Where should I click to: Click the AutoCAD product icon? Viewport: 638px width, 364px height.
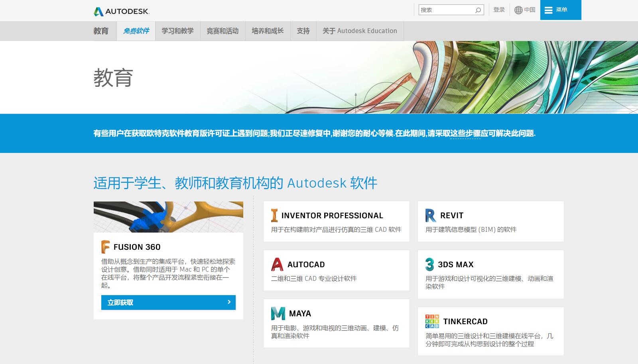277,264
